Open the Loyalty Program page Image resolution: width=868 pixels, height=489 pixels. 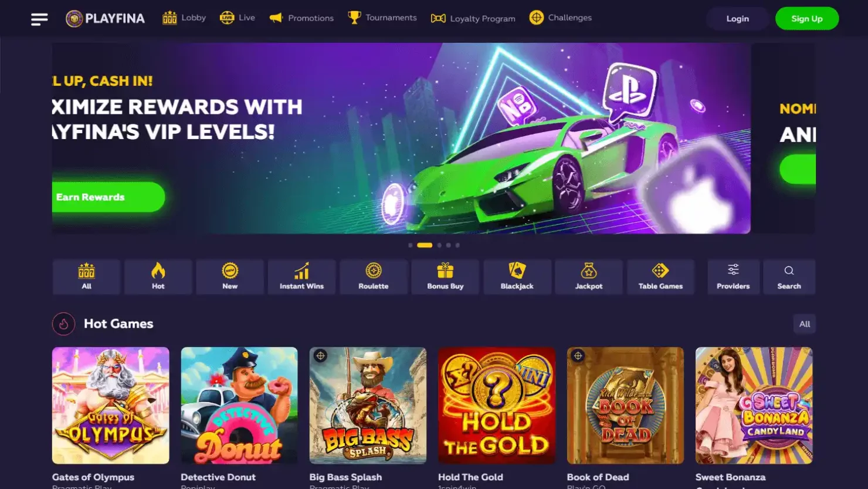tap(473, 18)
